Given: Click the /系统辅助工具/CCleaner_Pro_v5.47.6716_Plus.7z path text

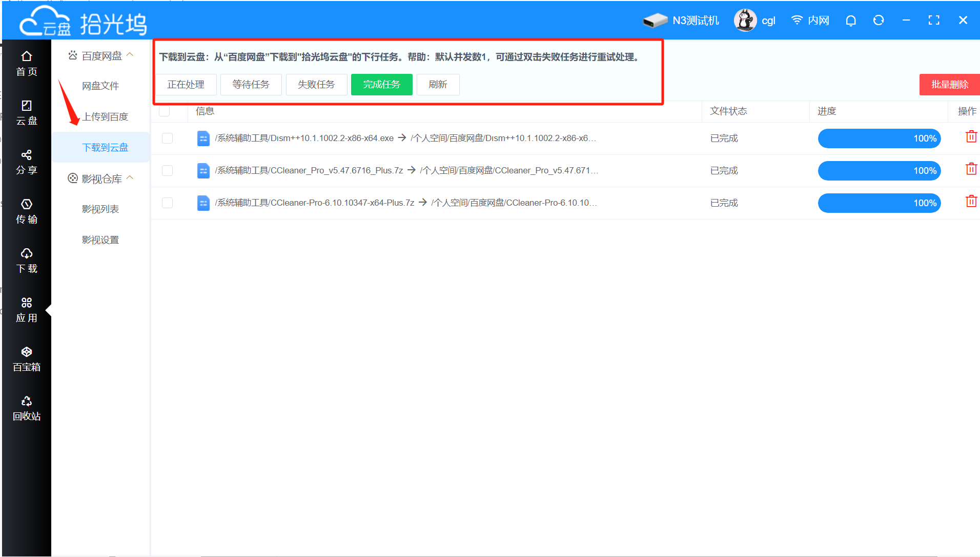Looking at the screenshot, I should pos(309,171).
